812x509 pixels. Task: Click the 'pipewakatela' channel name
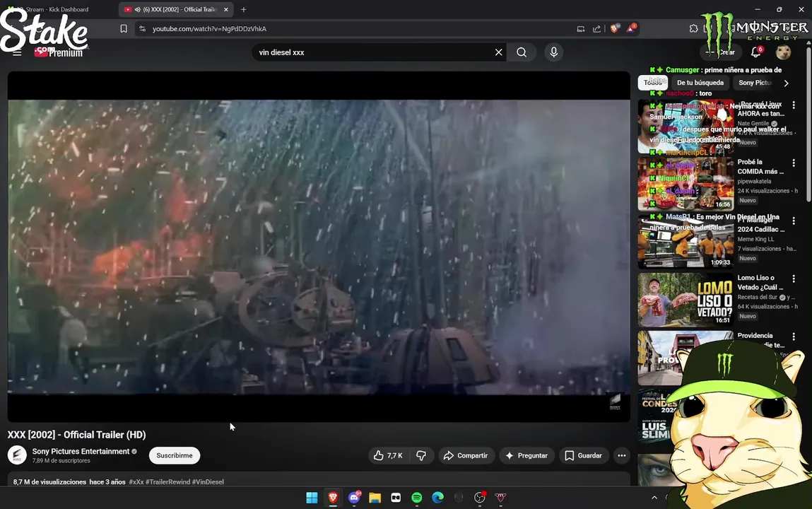click(754, 182)
